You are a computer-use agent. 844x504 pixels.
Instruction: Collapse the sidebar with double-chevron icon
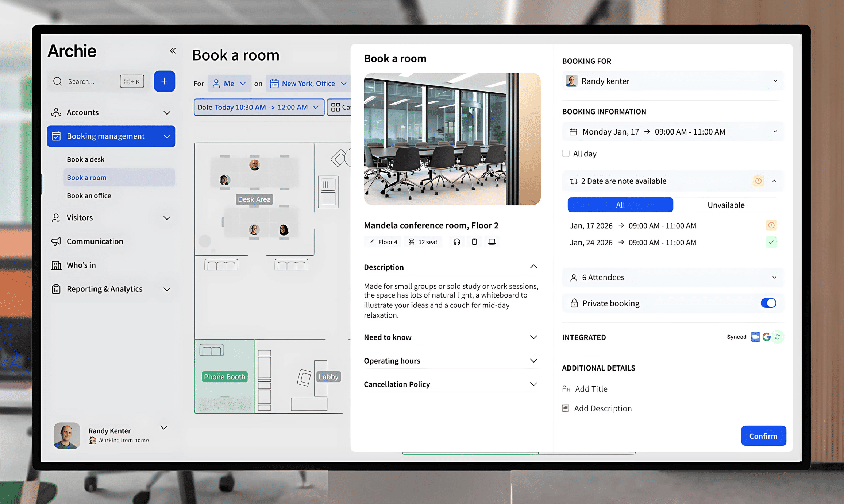click(x=173, y=51)
